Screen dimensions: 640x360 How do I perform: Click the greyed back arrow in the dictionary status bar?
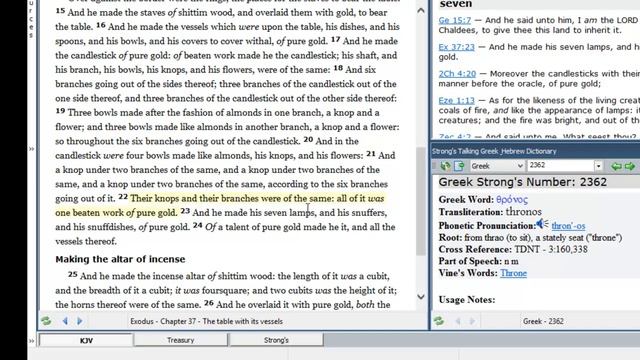[x=458, y=321]
